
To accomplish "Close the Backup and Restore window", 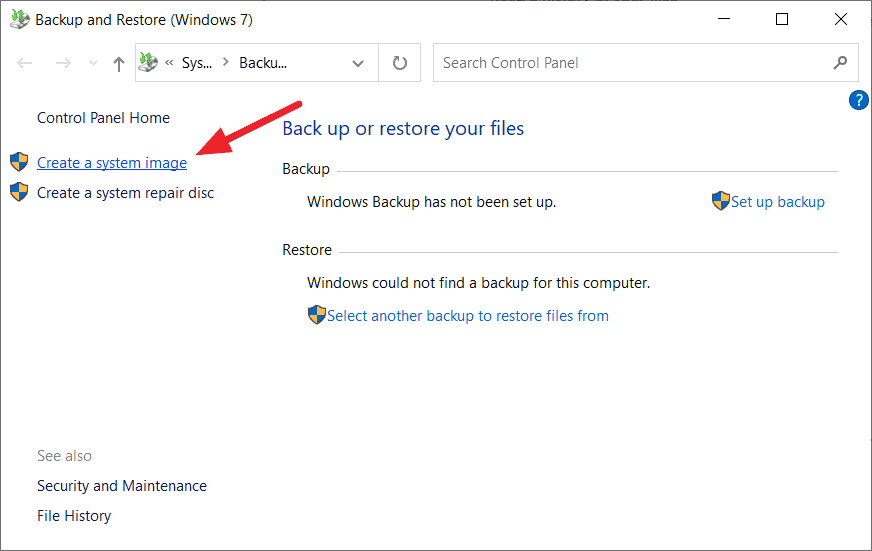I will click(x=841, y=19).
